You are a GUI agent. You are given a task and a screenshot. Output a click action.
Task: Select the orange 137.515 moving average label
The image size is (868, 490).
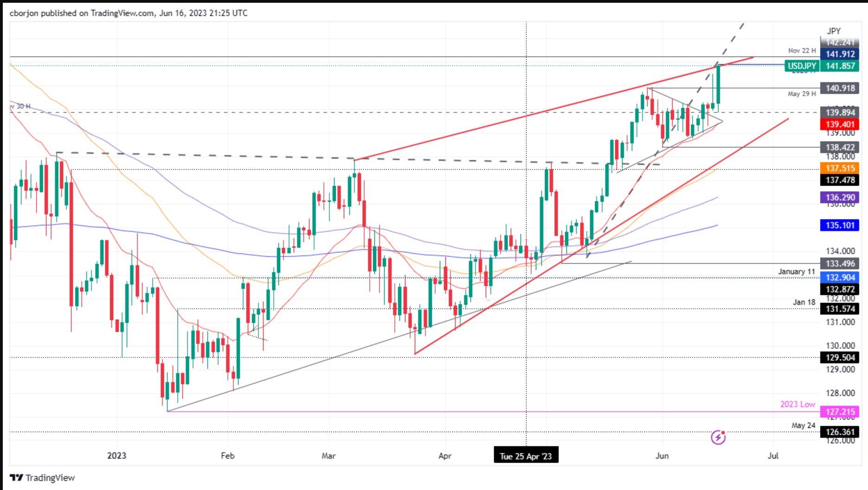click(x=840, y=168)
